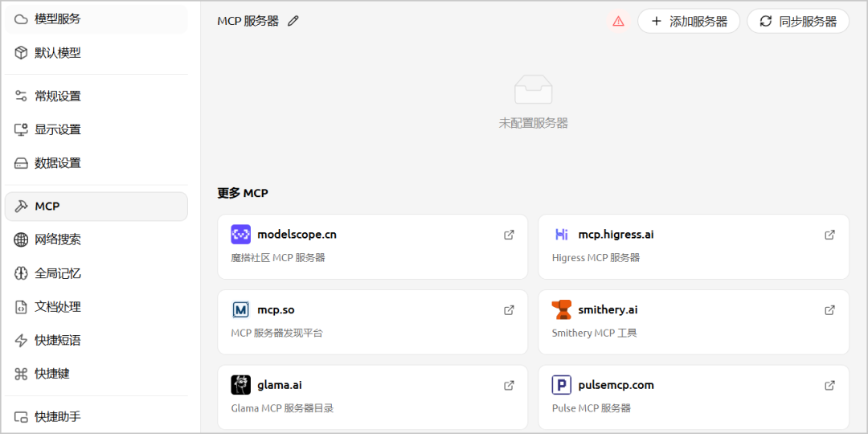
Task: Click the 同步服务器 button
Action: click(798, 22)
